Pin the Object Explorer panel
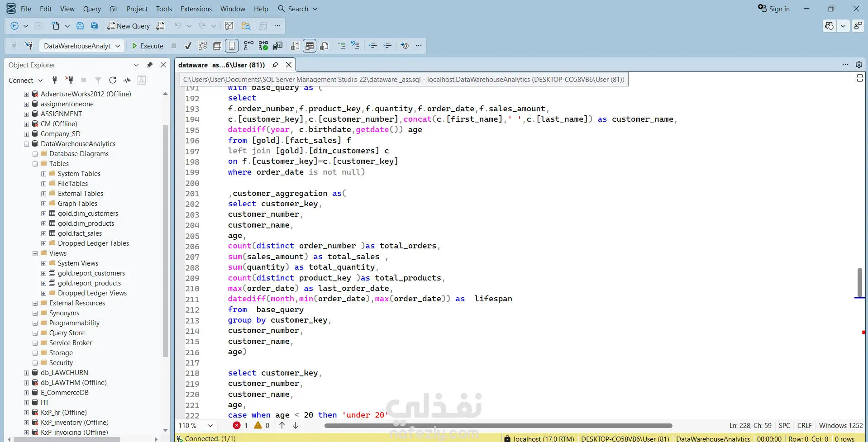 [150, 65]
